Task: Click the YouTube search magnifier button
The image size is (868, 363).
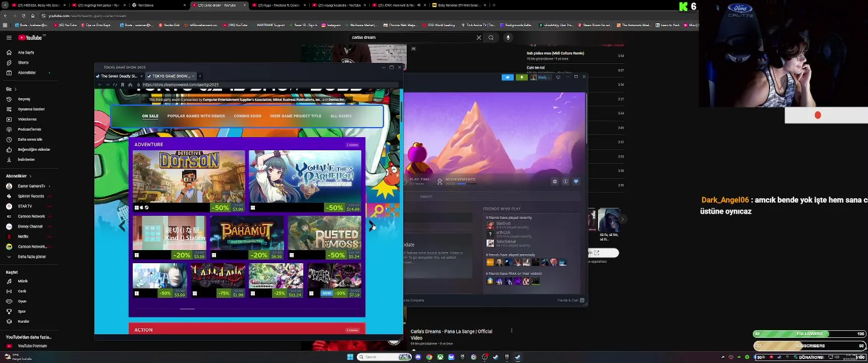Action: click(491, 37)
